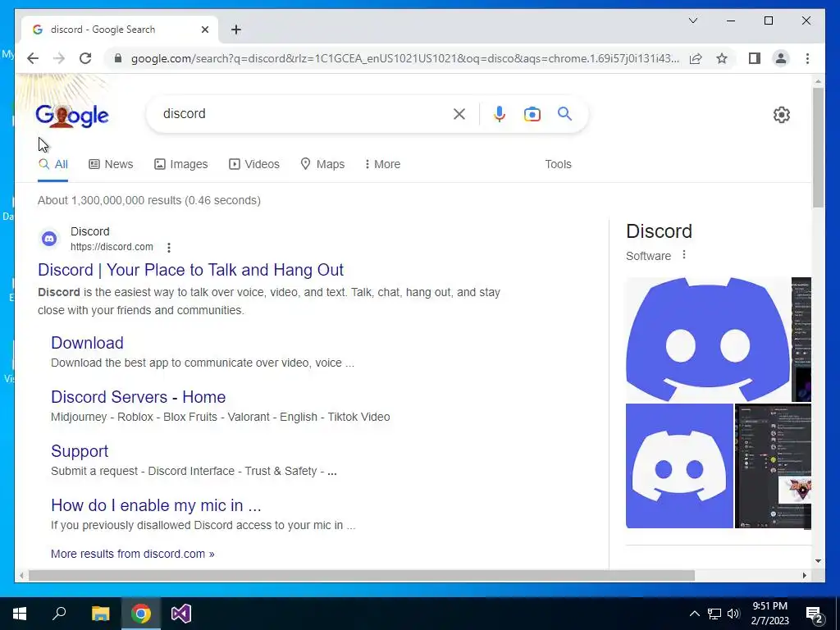Screen dimensions: 840x630
Task: Click the Google doodle logo
Action: click(x=72, y=115)
